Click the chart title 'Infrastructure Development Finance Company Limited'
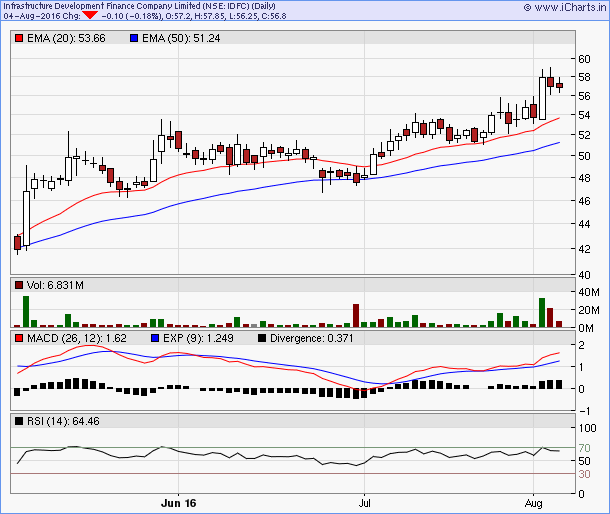The height and width of the screenshot is (514, 610). (102, 6)
